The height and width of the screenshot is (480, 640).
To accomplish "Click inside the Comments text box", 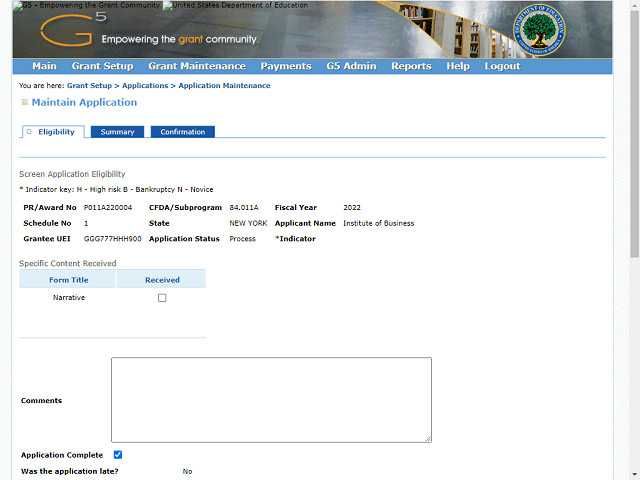I will [271, 400].
